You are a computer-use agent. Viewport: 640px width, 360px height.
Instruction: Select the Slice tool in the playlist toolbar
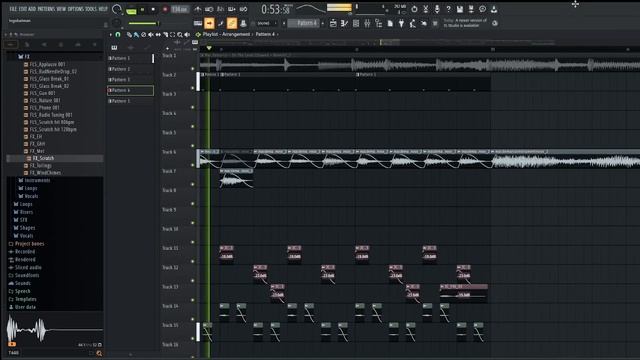point(165,35)
